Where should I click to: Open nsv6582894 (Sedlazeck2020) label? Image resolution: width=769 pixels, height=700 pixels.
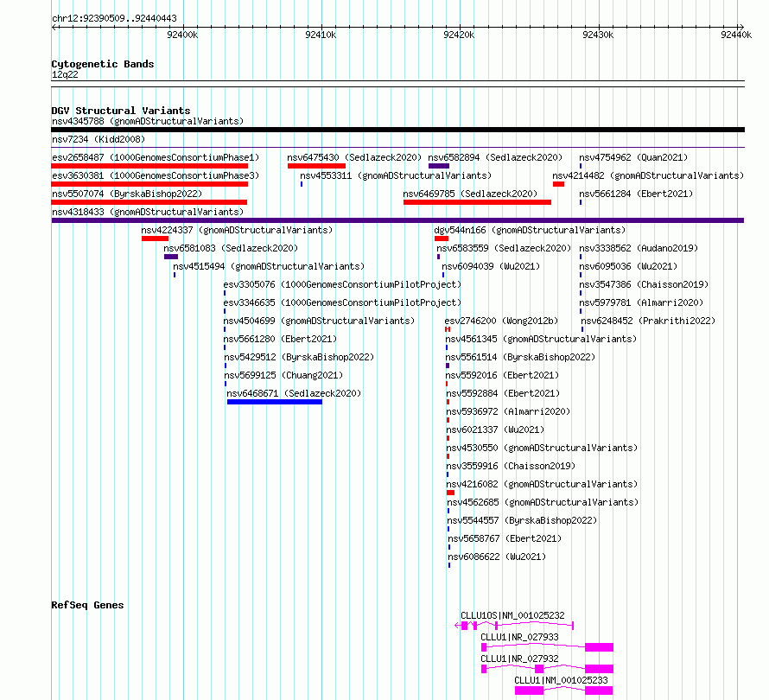pos(495,157)
